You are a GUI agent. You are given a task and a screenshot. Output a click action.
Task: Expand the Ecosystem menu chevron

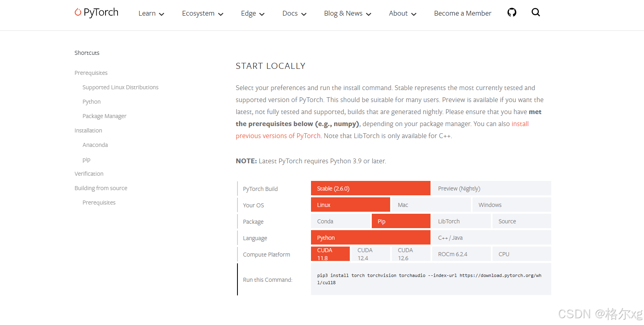221,14
